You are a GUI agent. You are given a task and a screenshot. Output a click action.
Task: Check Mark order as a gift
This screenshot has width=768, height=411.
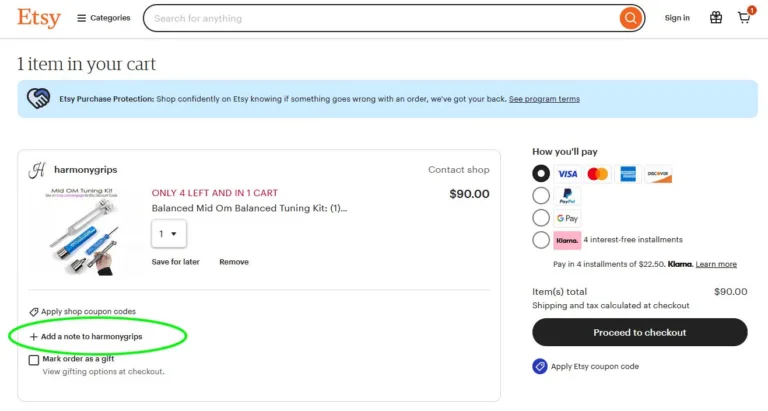34,360
